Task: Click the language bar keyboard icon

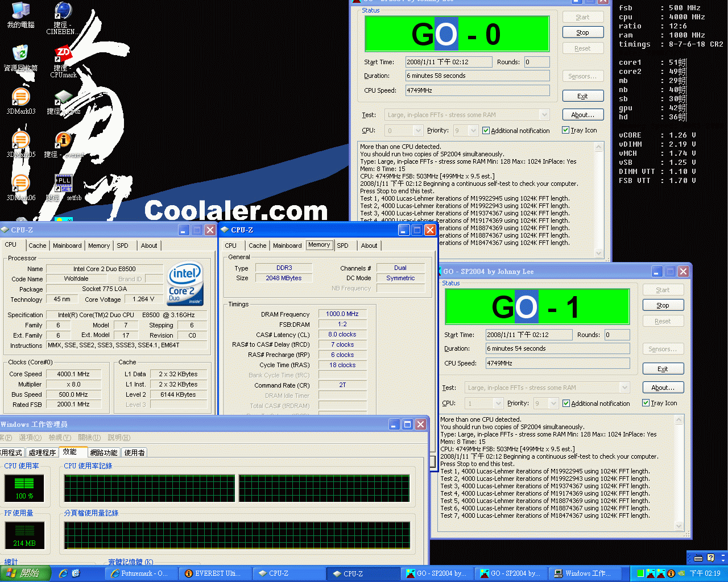Action: [x=698, y=558]
